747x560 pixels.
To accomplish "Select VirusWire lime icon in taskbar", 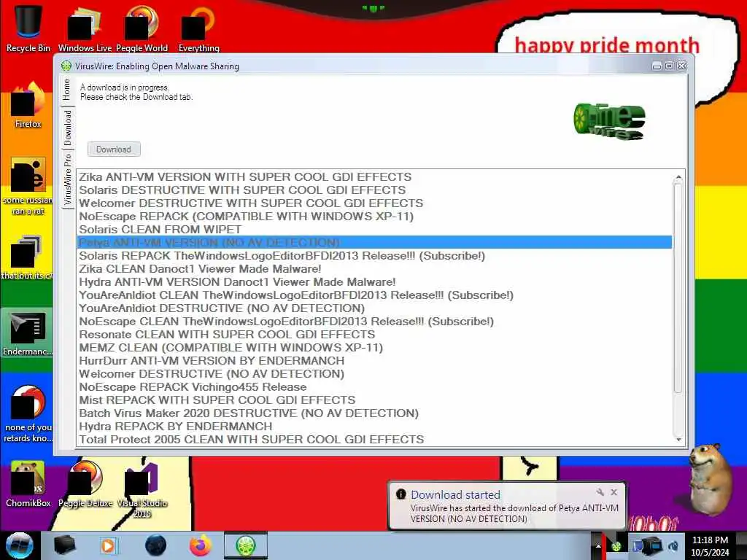I will (x=246, y=545).
